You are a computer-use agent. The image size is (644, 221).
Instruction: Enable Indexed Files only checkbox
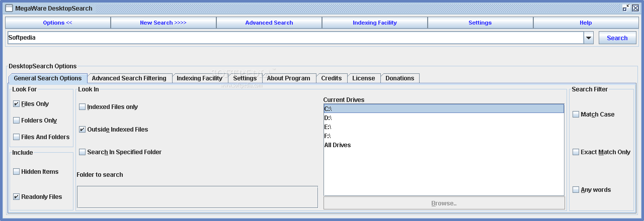[83, 107]
